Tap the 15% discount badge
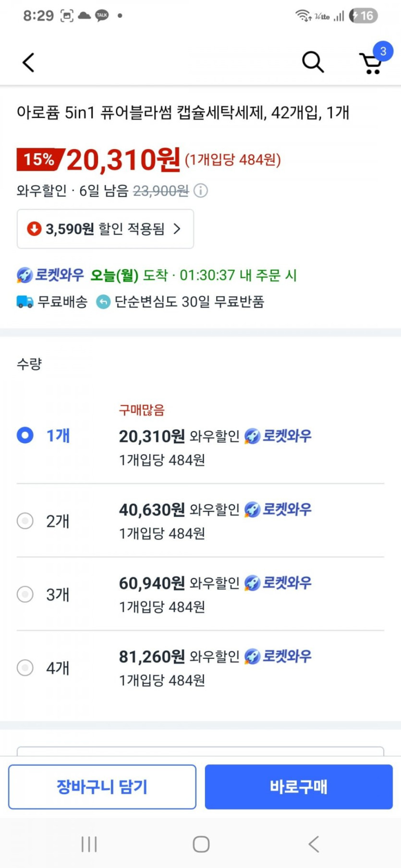Screen dimensions: 401x868 (39, 159)
